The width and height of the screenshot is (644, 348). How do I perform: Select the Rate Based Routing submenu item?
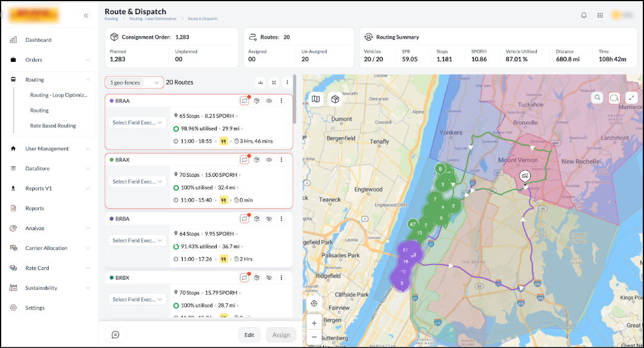coord(53,126)
